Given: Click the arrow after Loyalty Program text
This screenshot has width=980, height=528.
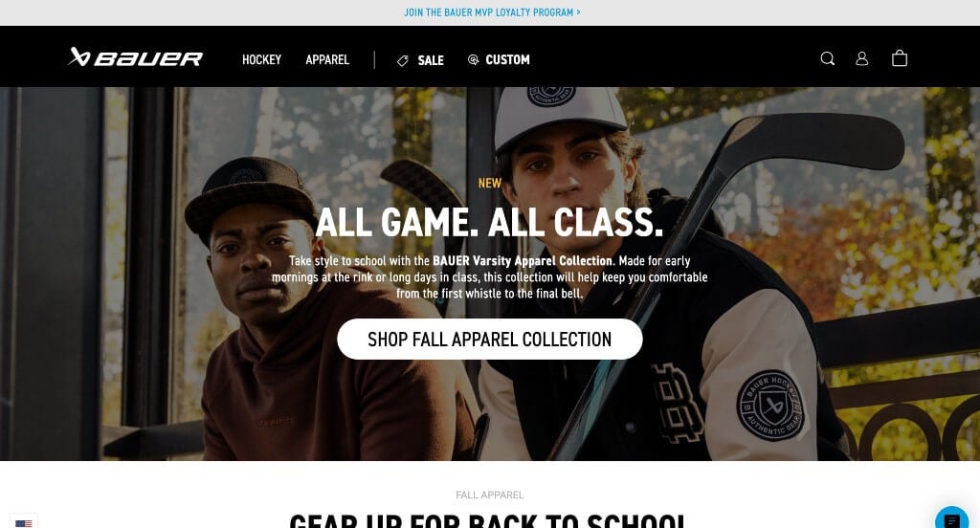Looking at the screenshot, I should coord(578,12).
